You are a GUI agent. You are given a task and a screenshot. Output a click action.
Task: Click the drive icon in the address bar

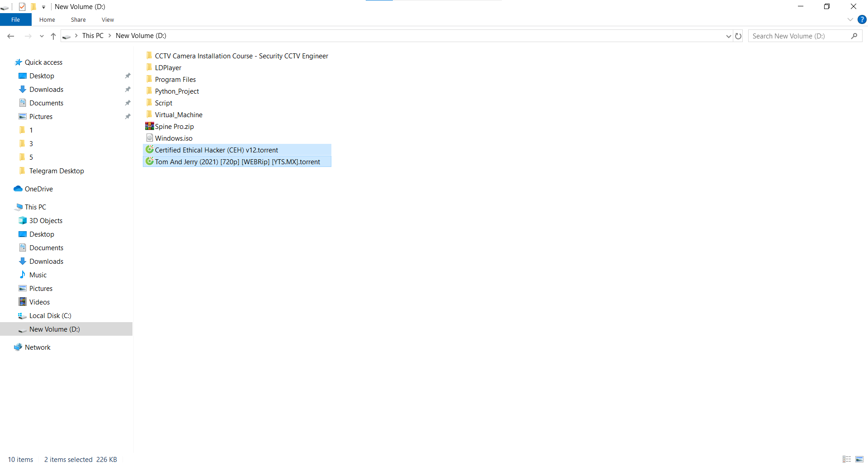pyautogui.click(x=66, y=36)
